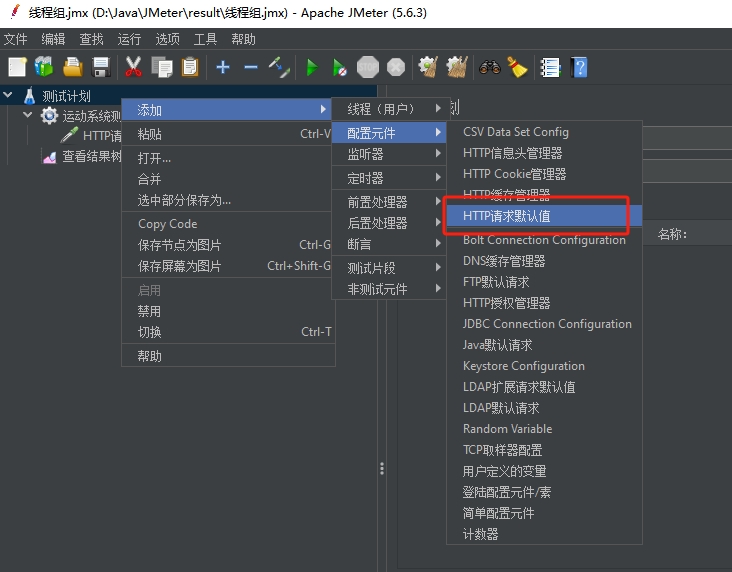Screen dimensions: 732x572
Task: Click the Open file folder icon
Action: [x=72, y=67]
